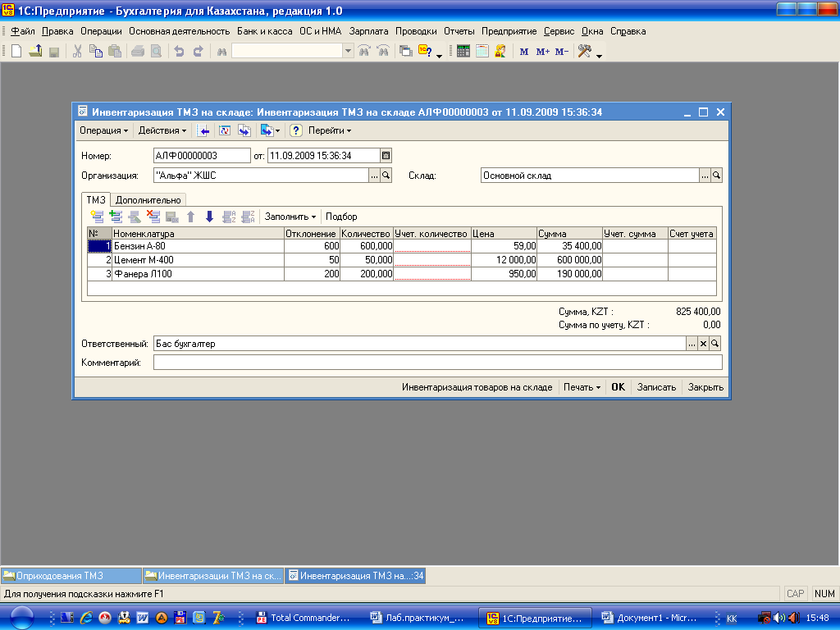The image size is (840, 630).
Task: Click the Бензин А-80 price cell 59,00
Action: [x=504, y=246]
